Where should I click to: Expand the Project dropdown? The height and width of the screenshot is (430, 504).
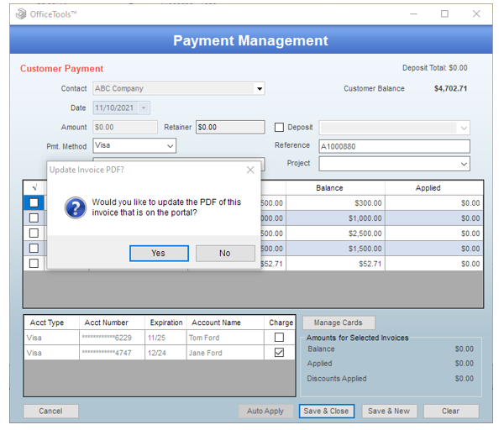(x=464, y=164)
